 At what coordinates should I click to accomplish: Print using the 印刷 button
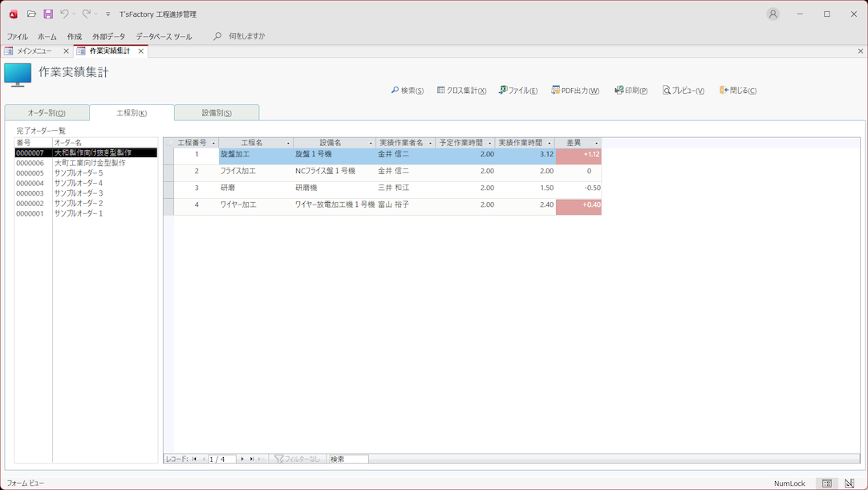click(x=631, y=91)
